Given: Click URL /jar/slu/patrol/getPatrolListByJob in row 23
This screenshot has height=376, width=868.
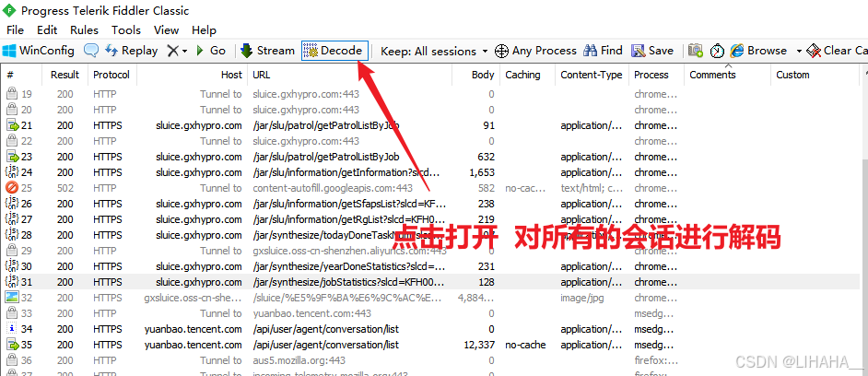Looking at the screenshot, I should pos(326,157).
